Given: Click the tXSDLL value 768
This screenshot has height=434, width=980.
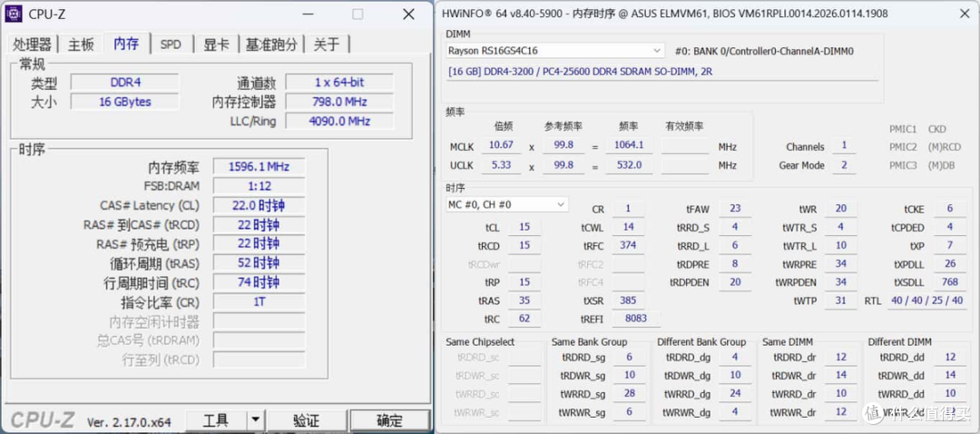Looking at the screenshot, I should [x=950, y=282].
